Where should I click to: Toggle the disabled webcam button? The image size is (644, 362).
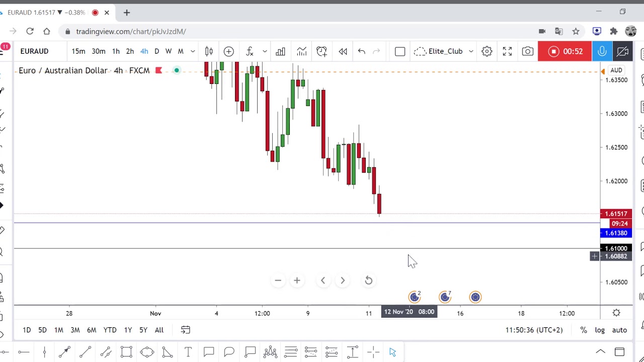click(622, 51)
